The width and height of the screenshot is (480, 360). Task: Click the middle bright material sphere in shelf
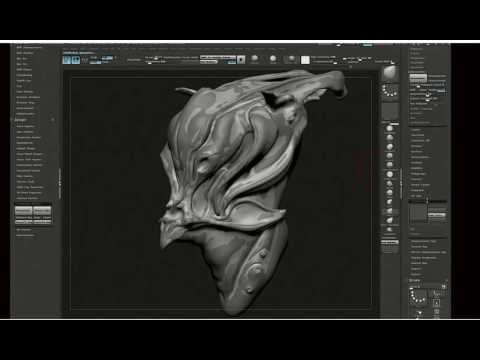coord(273,59)
